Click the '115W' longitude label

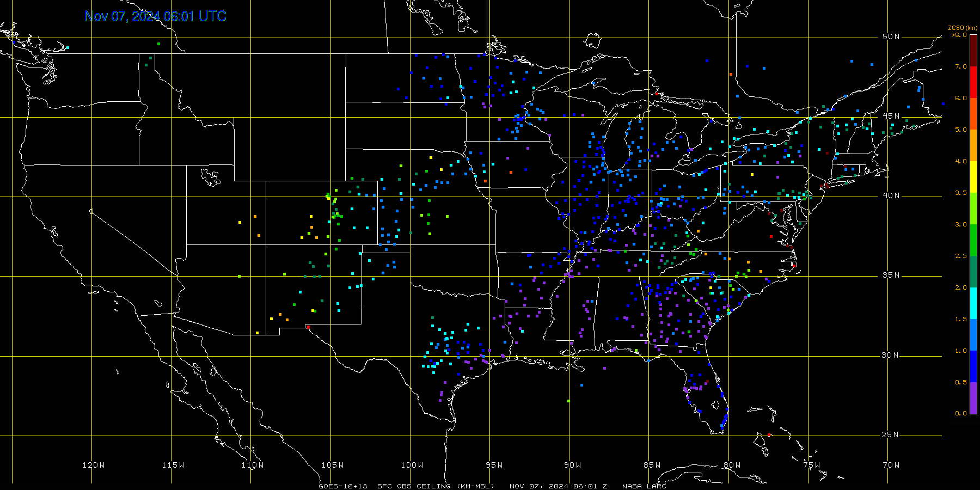click(x=173, y=465)
